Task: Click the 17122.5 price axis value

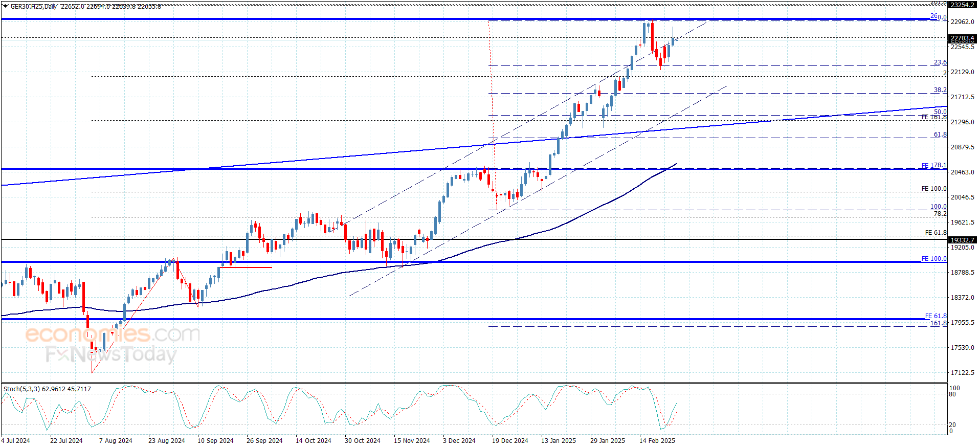Action: click(x=962, y=373)
